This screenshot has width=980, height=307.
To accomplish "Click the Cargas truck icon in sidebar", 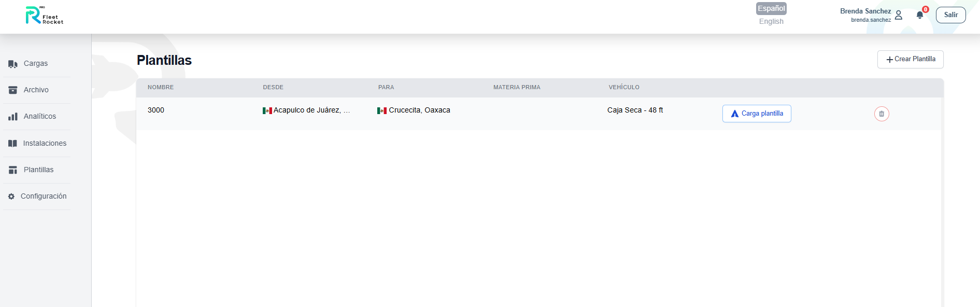I will pos(13,64).
